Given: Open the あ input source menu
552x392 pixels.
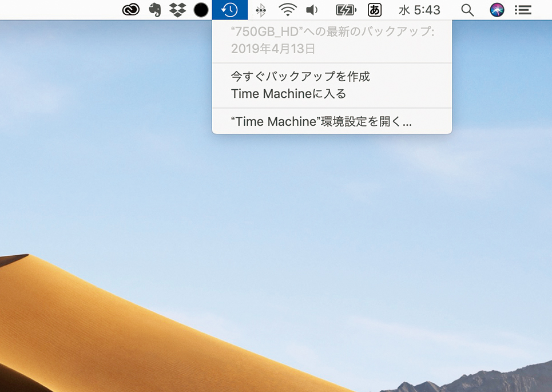Looking at the screenshot, I should [x=375, y=10].
